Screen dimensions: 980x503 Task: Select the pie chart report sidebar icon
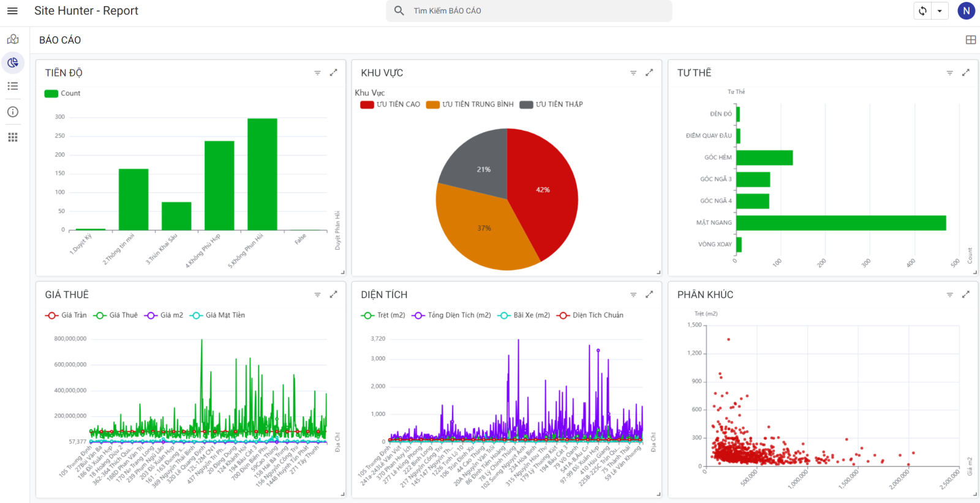(13, 63)
